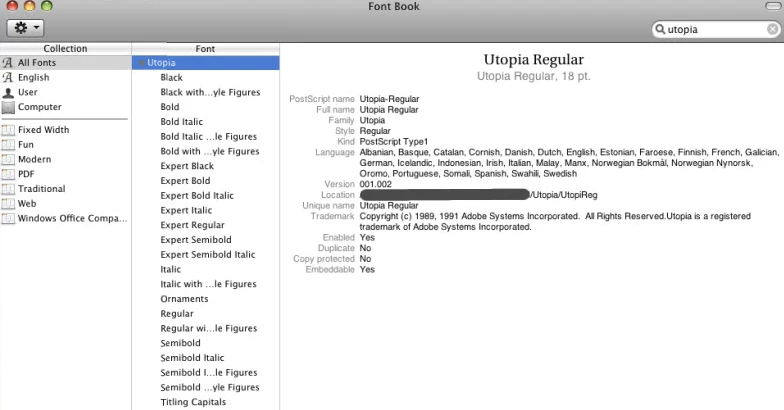Select Regular wi...le Figures style
The width and height of the screenshot is (784, 410).
click(x=208, y=328)
